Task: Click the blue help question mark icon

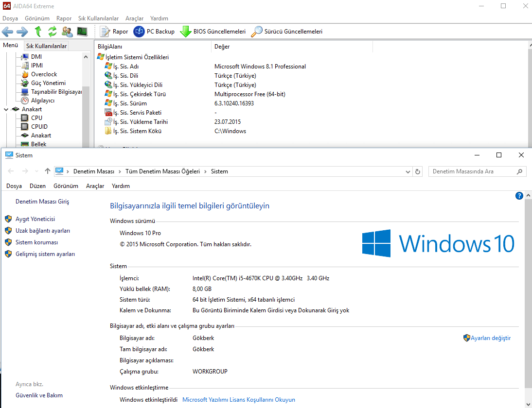Action: click(519, 196)
